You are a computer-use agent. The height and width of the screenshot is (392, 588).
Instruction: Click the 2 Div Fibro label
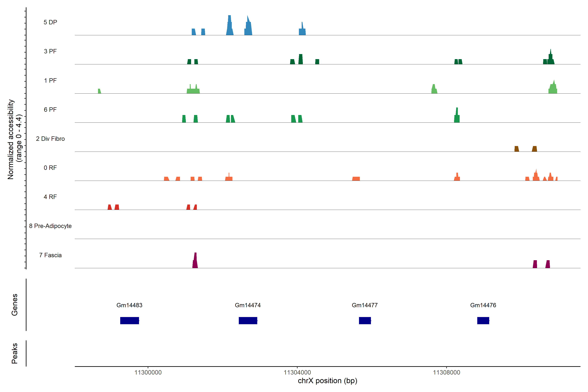(x=50, y=139)
